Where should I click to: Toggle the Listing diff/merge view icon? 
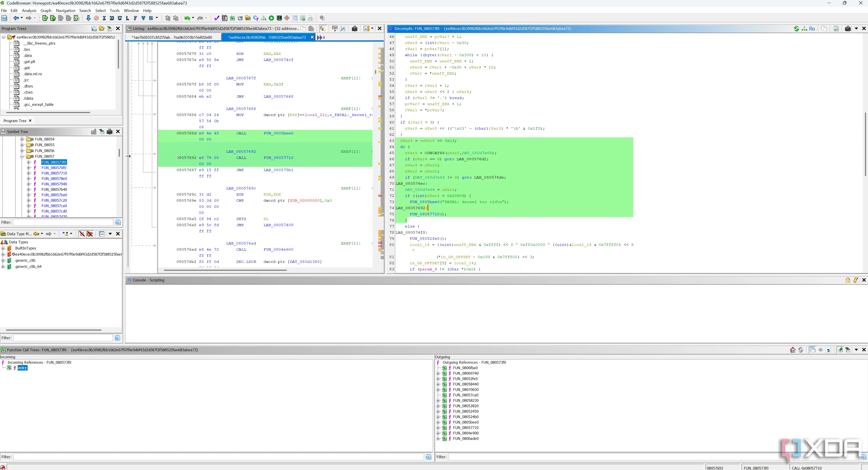pyautogui.click(x=343, y=29)
